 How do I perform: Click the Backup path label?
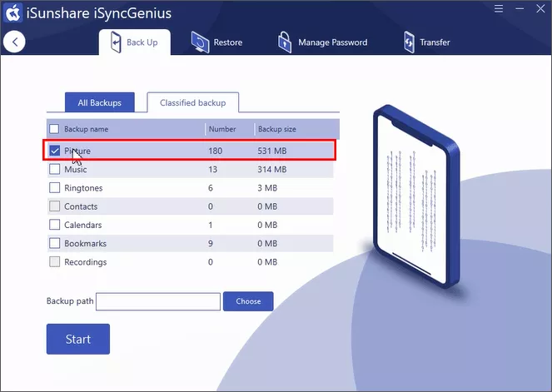point(70,301)
